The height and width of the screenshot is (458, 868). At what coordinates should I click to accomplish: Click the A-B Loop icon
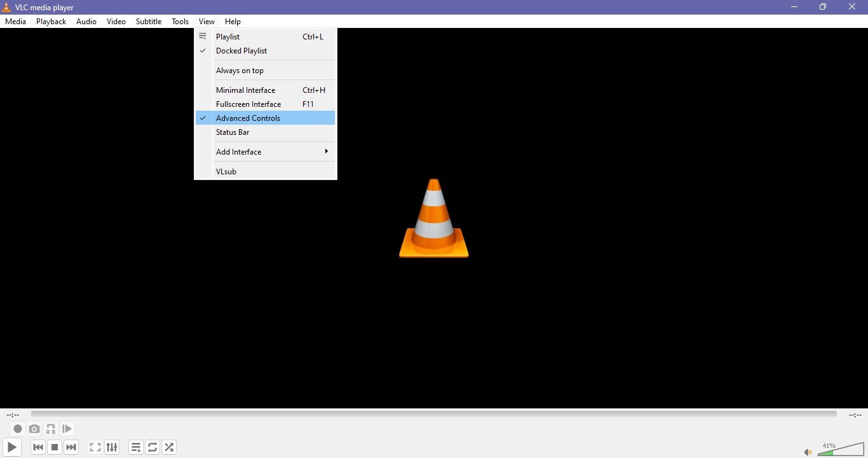click(50, 429)
